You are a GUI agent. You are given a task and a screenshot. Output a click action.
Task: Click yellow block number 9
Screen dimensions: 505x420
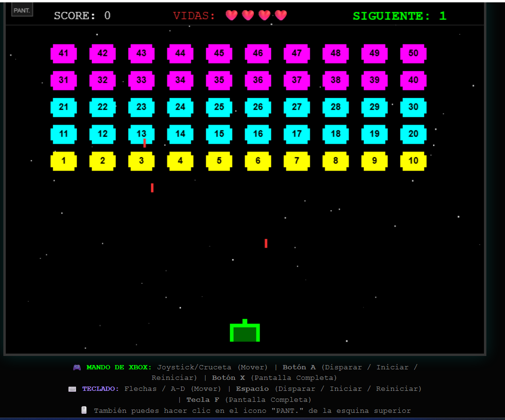374,161
